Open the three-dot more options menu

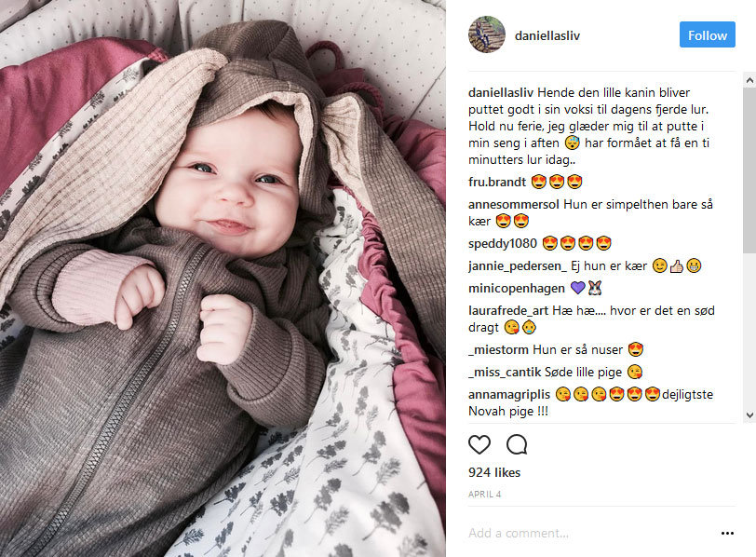727,533
